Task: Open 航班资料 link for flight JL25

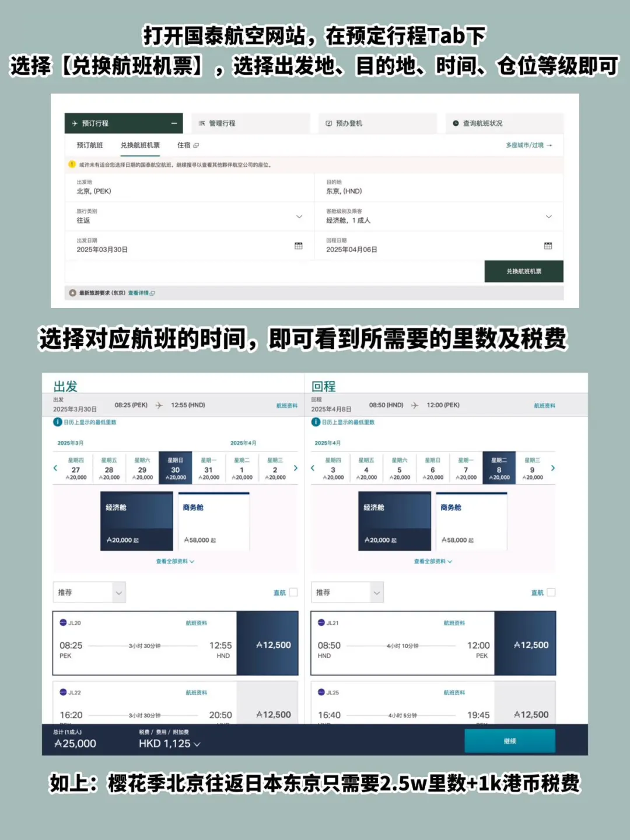Action: click(454, 692)
